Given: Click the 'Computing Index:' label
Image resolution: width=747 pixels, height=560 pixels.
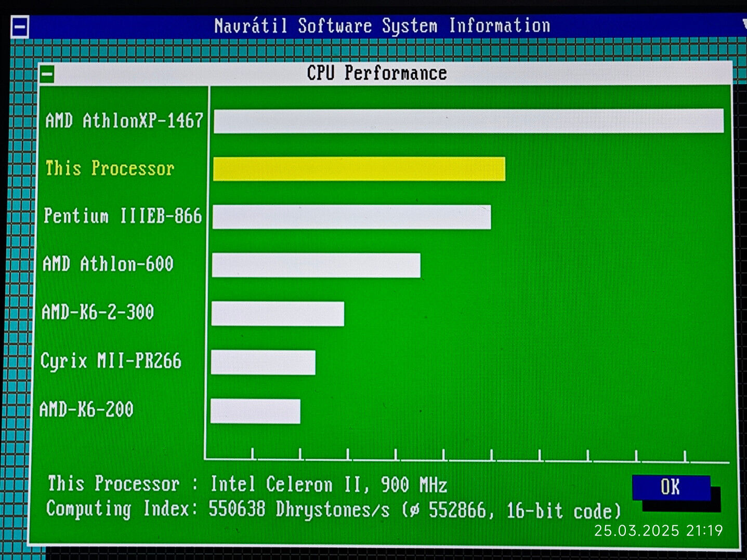Looking at the screenshot, I should tap(122, 509).
